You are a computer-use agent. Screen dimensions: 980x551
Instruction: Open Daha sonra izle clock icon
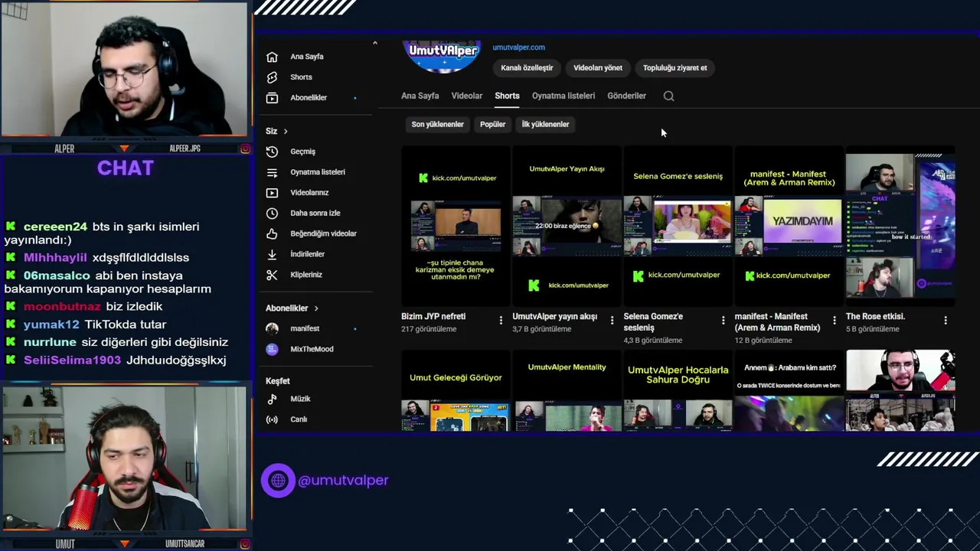pos(272,214)
